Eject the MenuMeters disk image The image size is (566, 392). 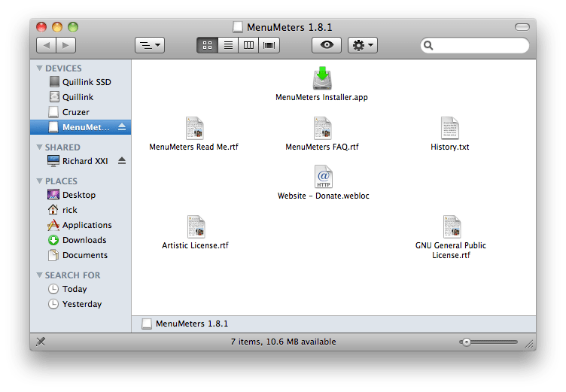122,127
